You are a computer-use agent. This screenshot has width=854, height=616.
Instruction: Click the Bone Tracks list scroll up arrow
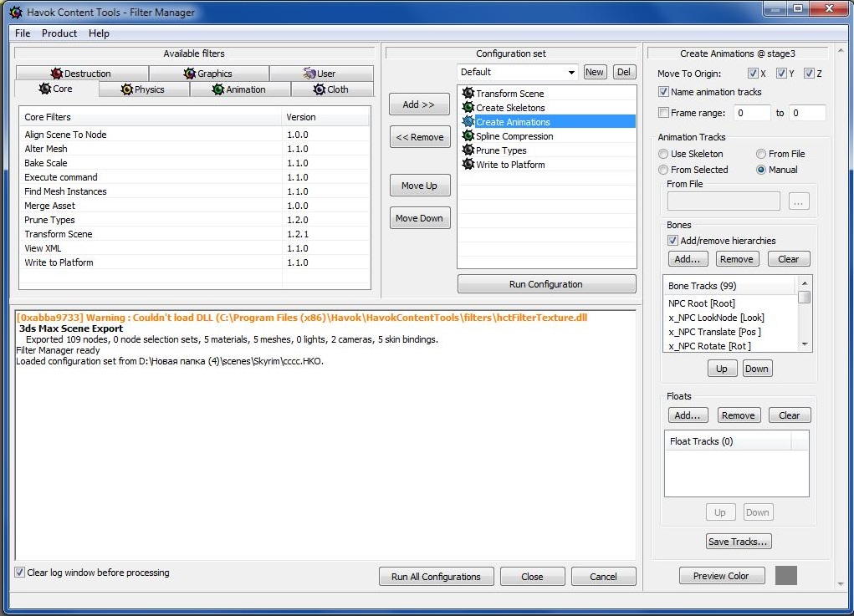[x=805, y=283]
